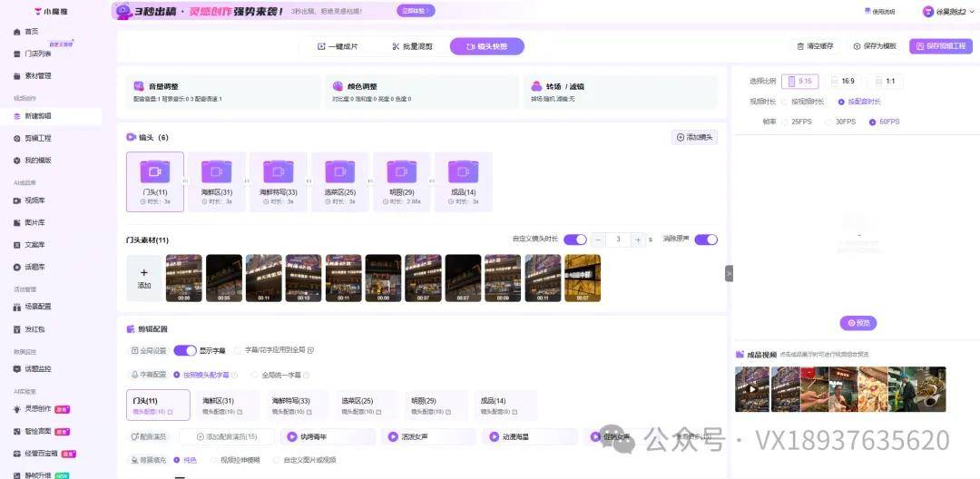Click the plus 添加 tile in 门头素材

click(x=143, y=278)
